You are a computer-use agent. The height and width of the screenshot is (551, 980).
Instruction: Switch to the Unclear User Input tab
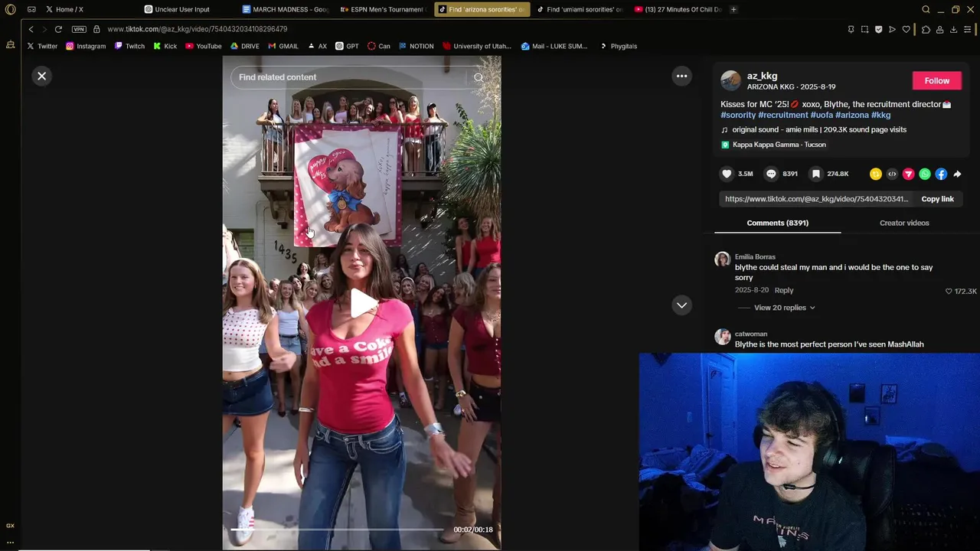(x=184, y=9)
